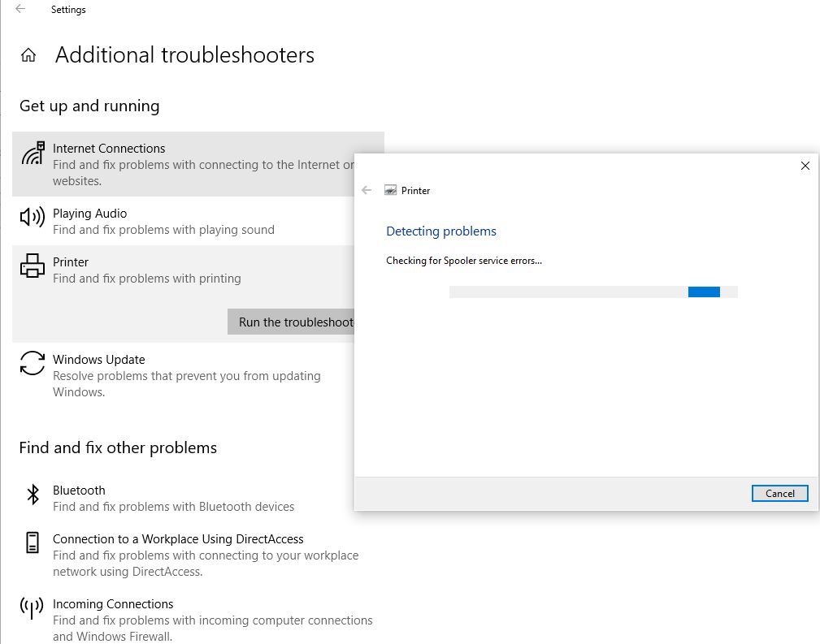The height and width of the screenshot is (644, 820).
Task: Select the DirectAccess workplace device icon
Action: pos(33,542)
